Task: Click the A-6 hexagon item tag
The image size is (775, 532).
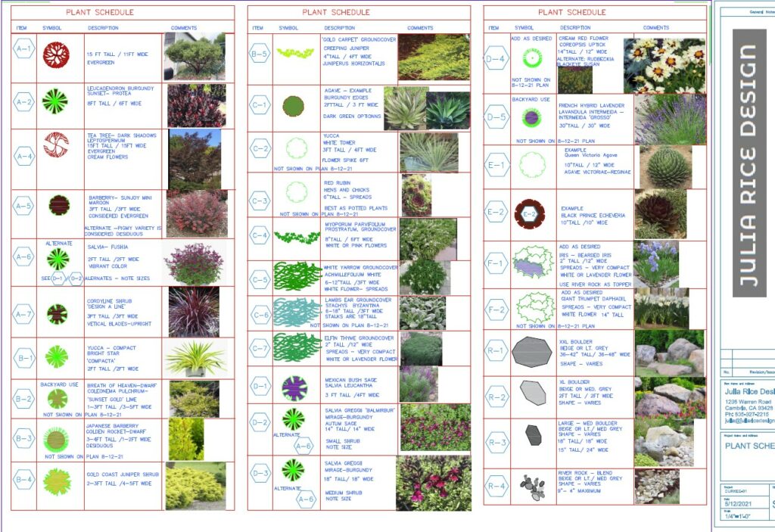Action: tap(23, 257)
